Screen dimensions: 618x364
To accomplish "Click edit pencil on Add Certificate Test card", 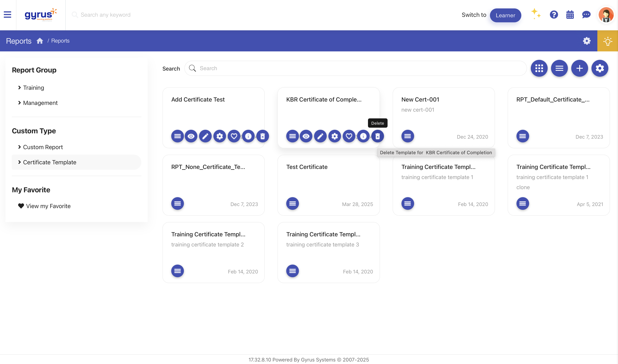I will (x=205, y=136).
